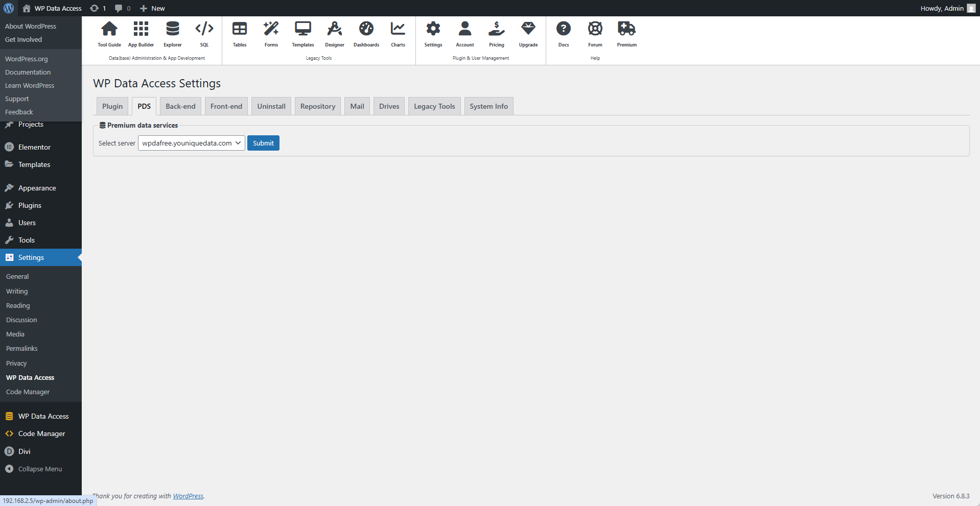Open the Premium support page
The image size is (980, 506).
click(626, 33)
